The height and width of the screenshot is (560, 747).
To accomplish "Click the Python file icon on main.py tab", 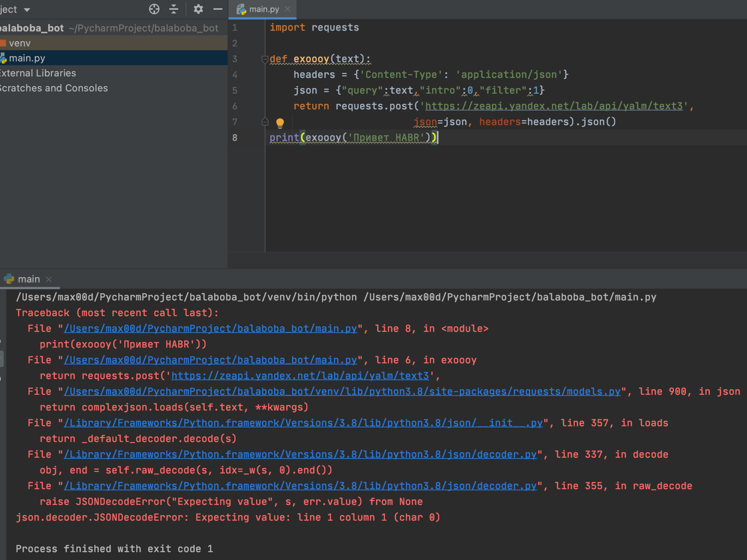I will tap(241, 9).
